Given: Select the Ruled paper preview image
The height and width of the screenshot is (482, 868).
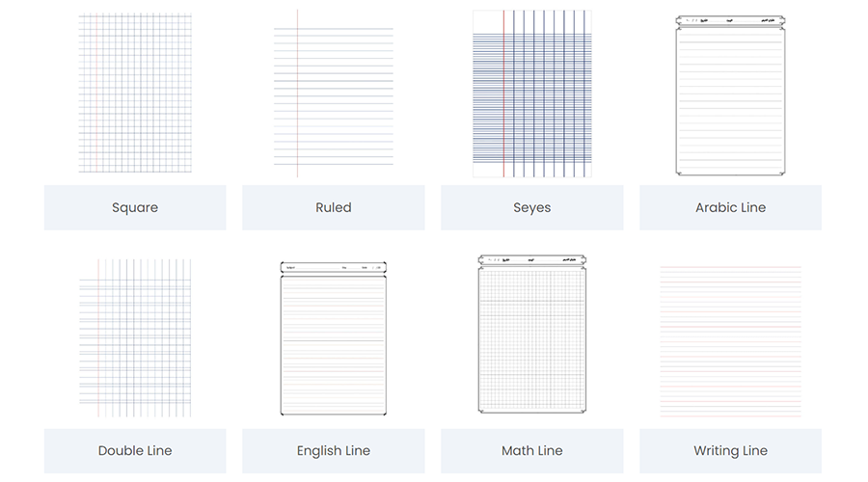Looking at the screenshot, I should click(x=334, y=94).
